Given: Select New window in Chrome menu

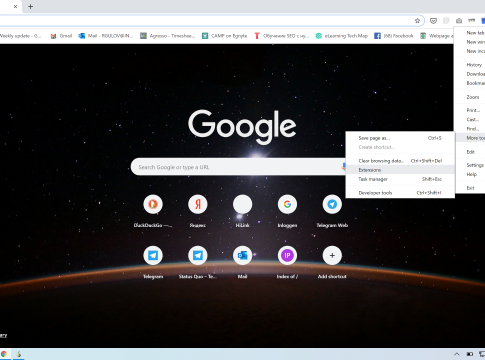Looking at the screenshot, I should click(470, 42).
